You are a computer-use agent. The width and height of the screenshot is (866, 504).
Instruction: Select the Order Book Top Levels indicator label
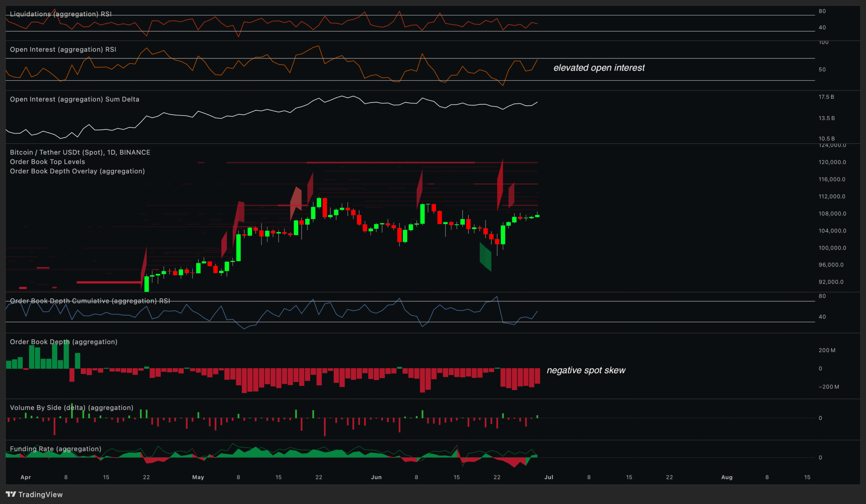click(47, 161)
